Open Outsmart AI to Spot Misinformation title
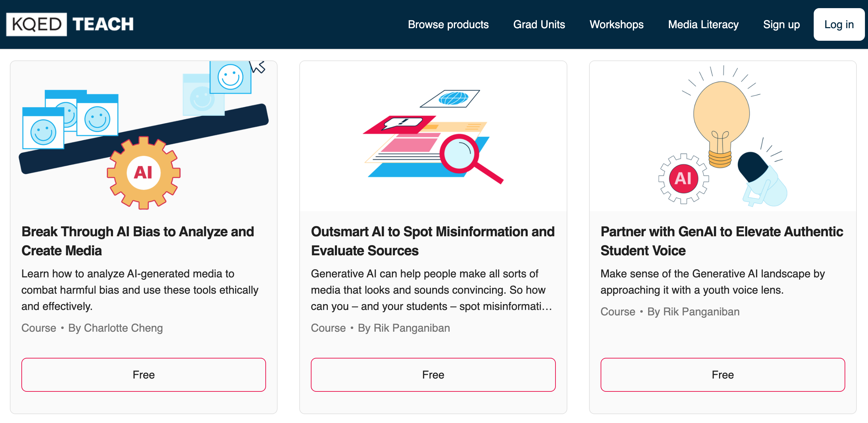The image size is (868, 423). pyautogui.click(x=433, y=241)
